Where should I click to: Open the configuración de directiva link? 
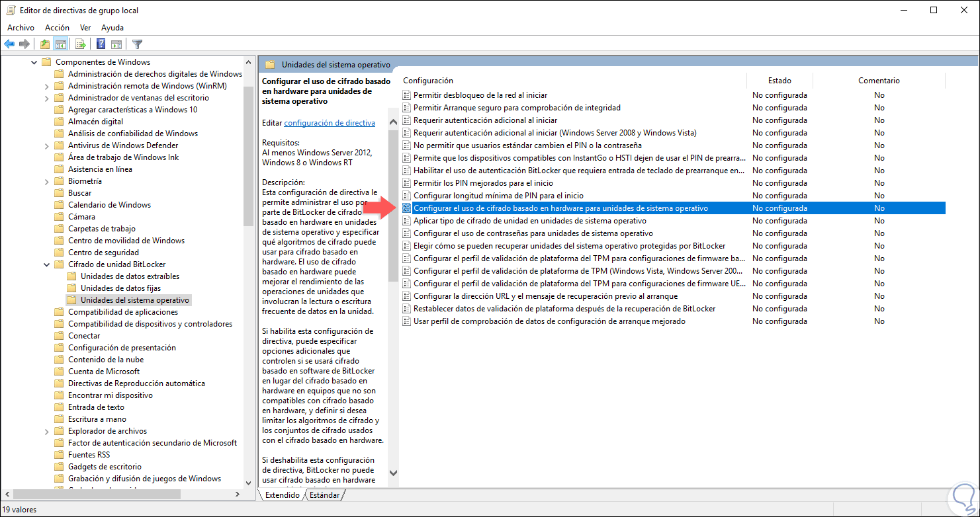(x=330, y=123)
